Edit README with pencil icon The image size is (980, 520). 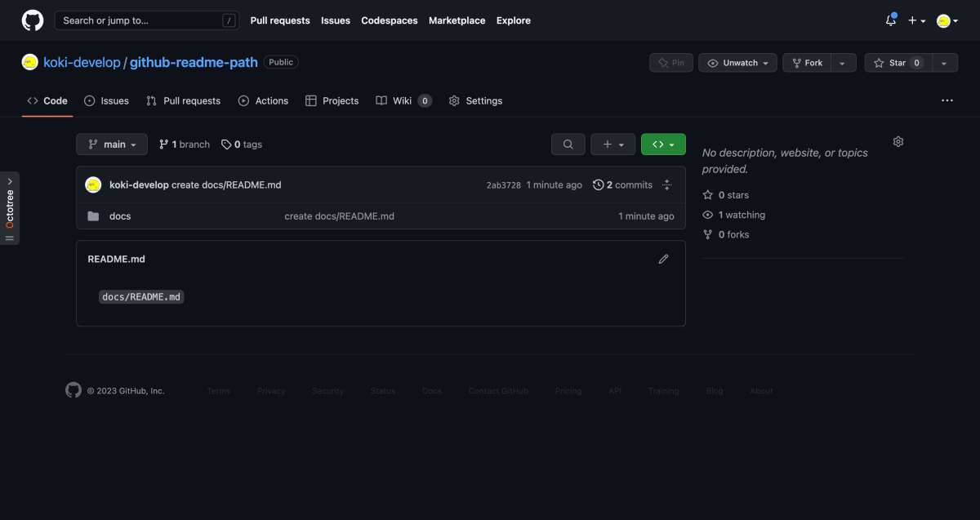click(x=663, y=259)
